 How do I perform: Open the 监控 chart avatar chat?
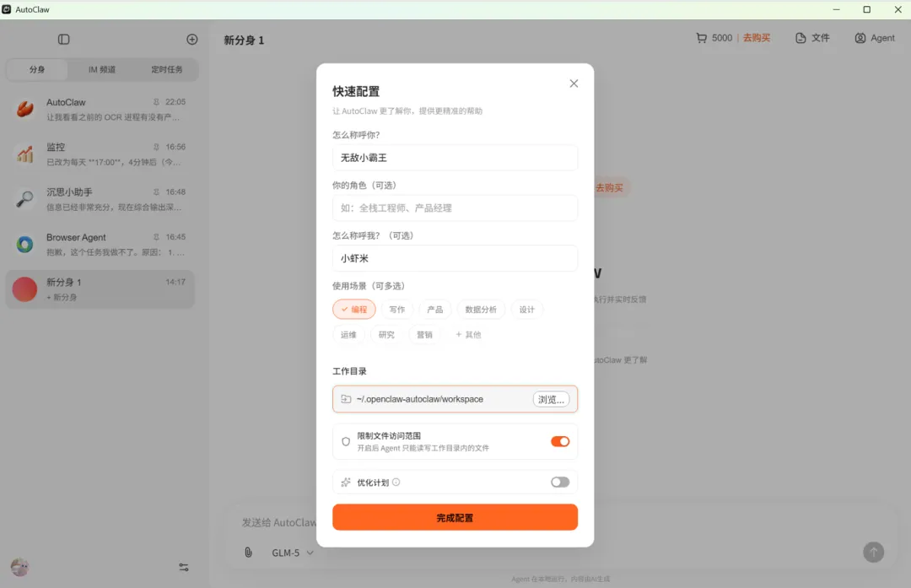tap(25, 154)
